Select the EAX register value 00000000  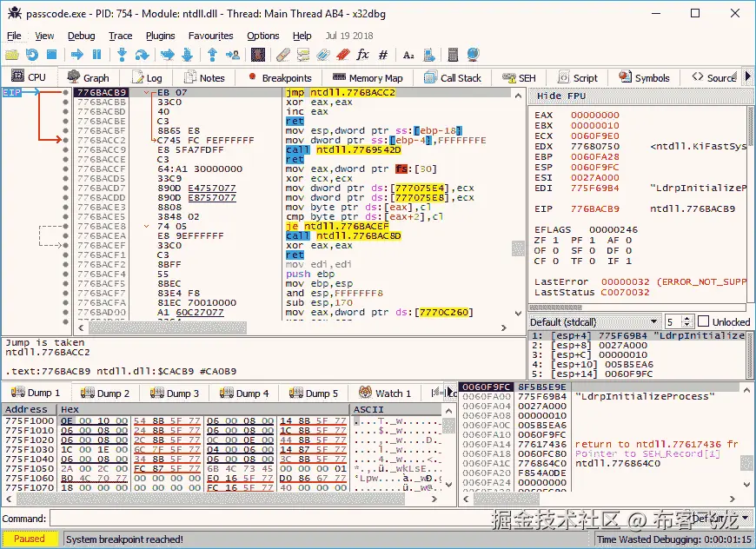(595, 115)
